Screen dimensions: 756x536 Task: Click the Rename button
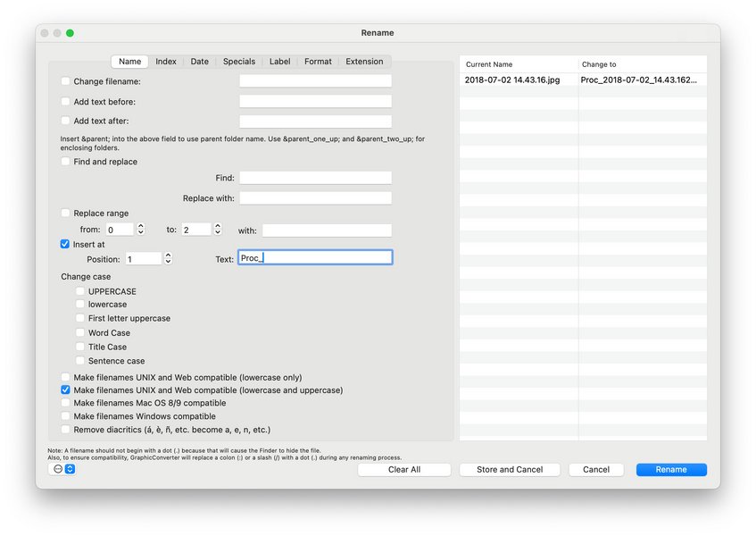[x=671, y=469]
